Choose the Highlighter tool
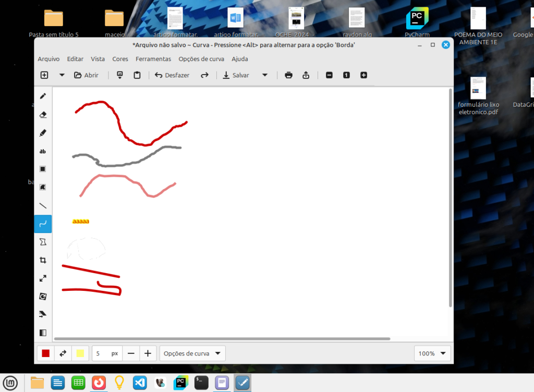Viewport: 534px width, 392px height. point(43,133)
